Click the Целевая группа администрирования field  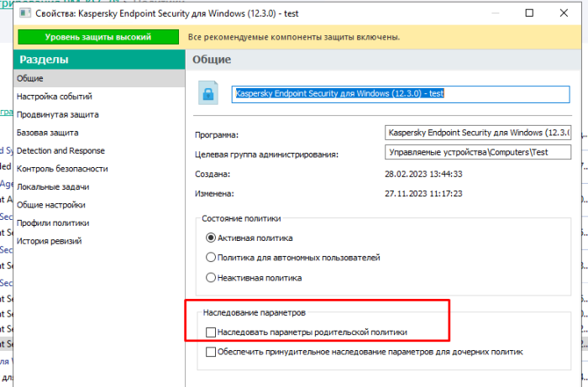(478, 152)
